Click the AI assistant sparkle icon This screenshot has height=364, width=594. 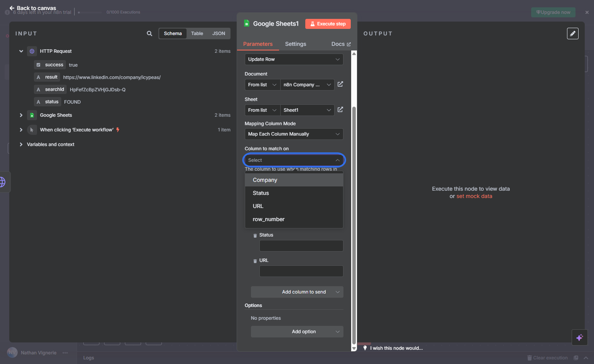[x=579, y=337]
